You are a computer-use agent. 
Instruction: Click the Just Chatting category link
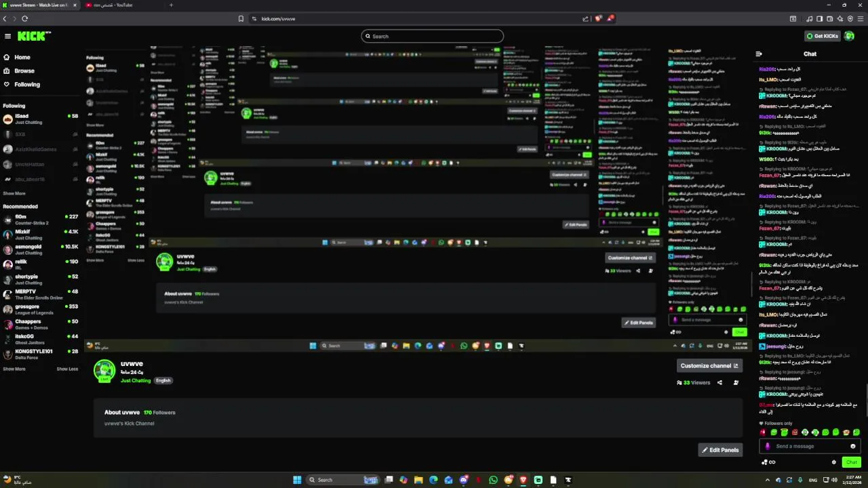coord(136,380)
